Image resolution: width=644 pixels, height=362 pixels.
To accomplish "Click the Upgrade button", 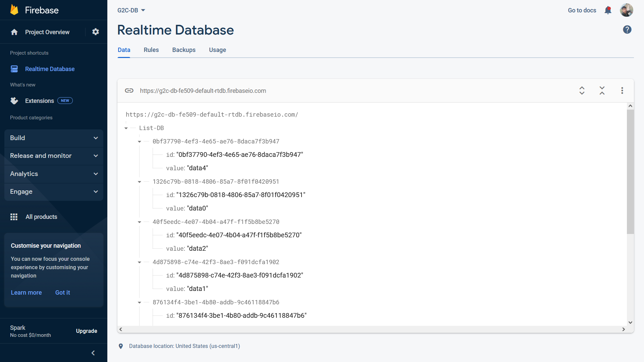I will (87, 331).
